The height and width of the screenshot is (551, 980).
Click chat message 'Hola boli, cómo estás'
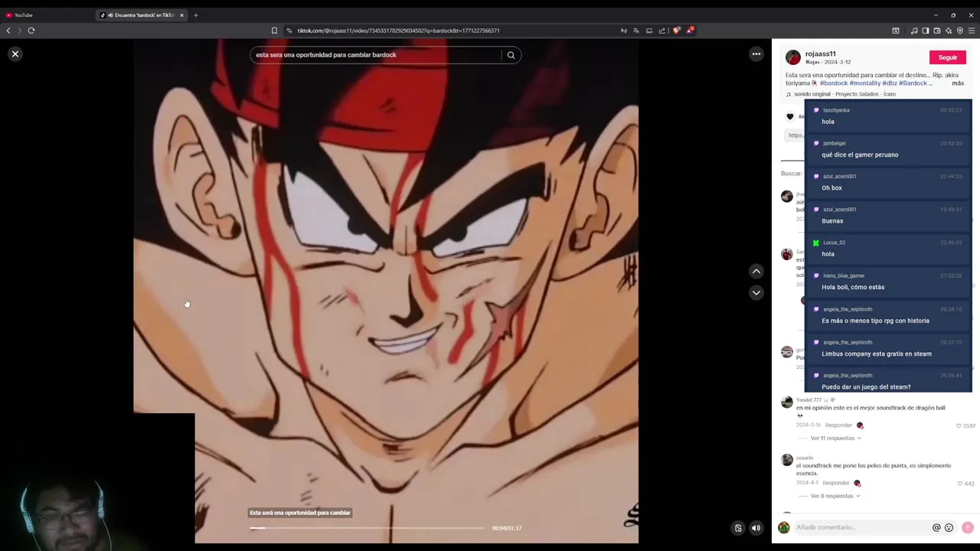pos(853,287)
